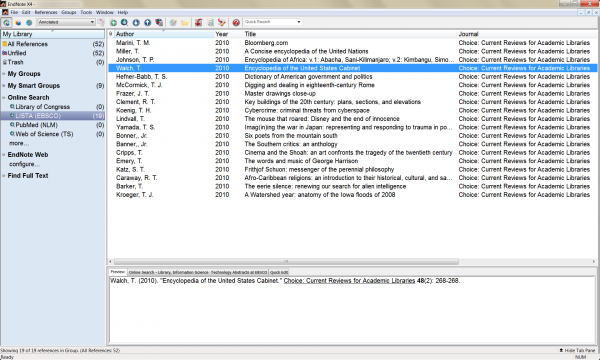Click Copy to Local Library icon
Viewport: 600px width, 360px height.
(101, 23)
